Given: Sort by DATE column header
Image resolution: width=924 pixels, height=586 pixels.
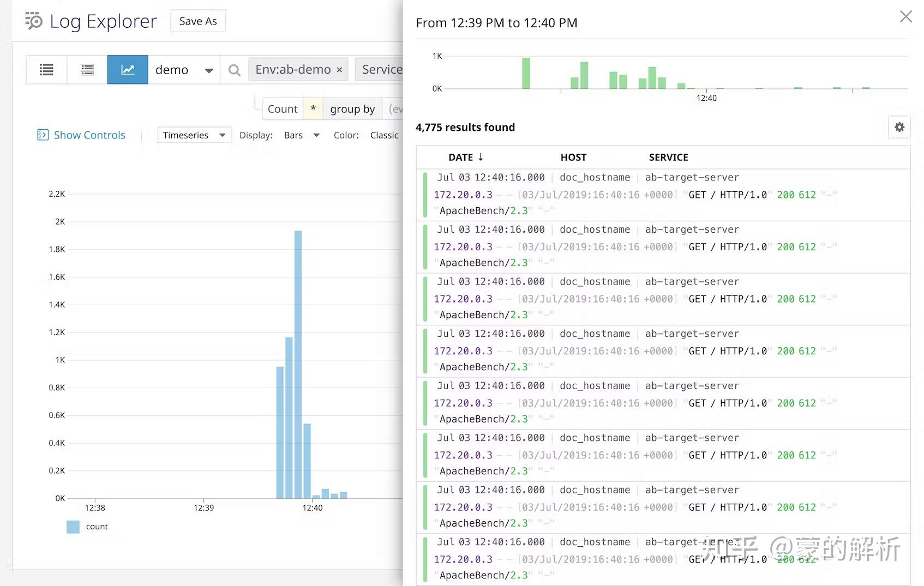Looking at the screenshot, I should pyautogui.click(x=466, y=158).
